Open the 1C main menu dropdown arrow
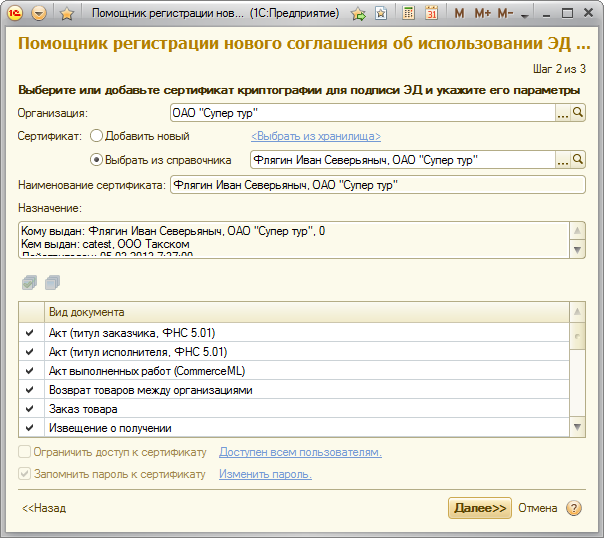Viewport: 604px width, 538px height. click(x=39, y=14)
